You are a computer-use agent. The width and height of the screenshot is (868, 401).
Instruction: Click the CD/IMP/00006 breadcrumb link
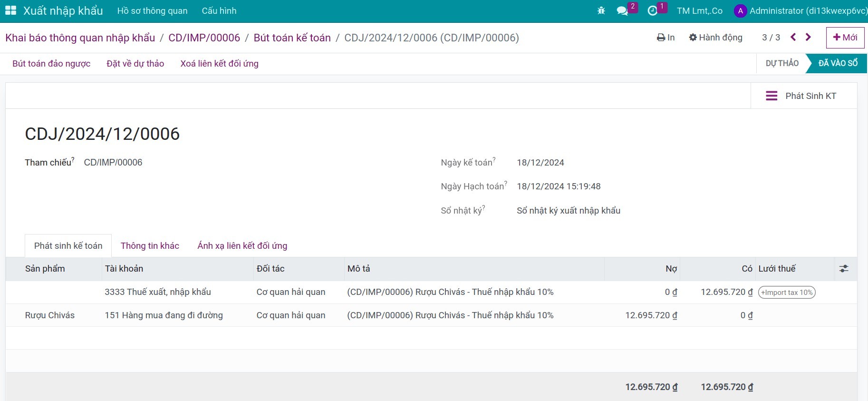[204, 38]
